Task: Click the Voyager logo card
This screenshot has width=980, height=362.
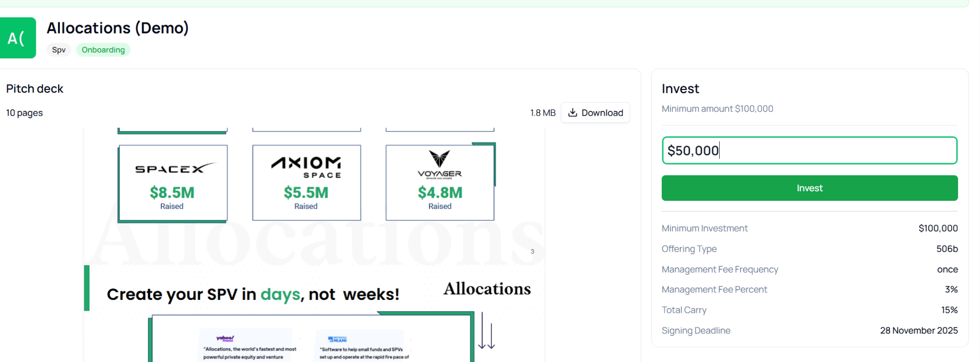Action: click(440, 183)
